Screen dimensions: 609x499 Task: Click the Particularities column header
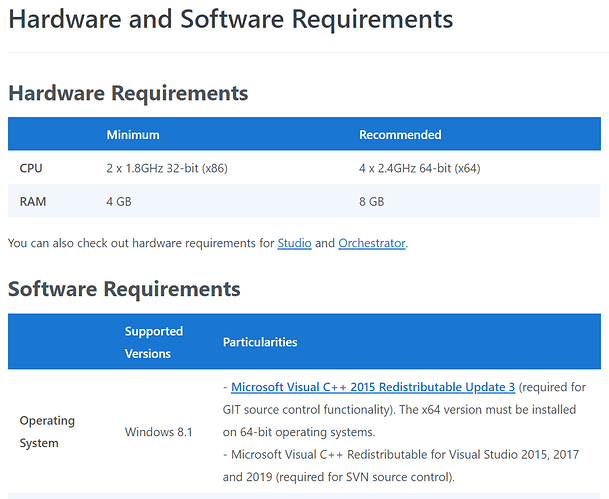pos(260,342)
